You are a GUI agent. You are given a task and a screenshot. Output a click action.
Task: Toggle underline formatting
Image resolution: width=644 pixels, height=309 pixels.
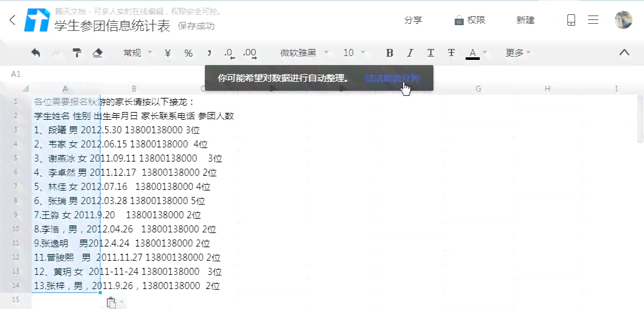(430, 53)
